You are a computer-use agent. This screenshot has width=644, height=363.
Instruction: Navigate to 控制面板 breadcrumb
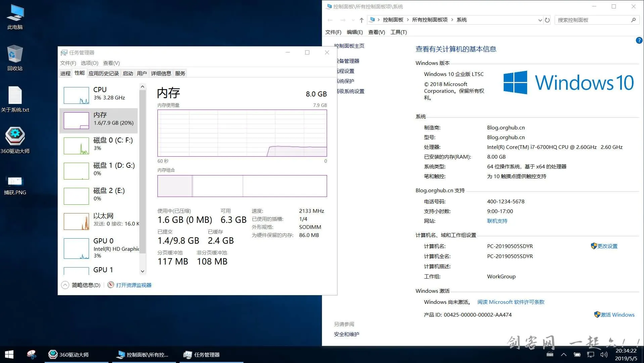pyautogui.click(x=393, y=20)
